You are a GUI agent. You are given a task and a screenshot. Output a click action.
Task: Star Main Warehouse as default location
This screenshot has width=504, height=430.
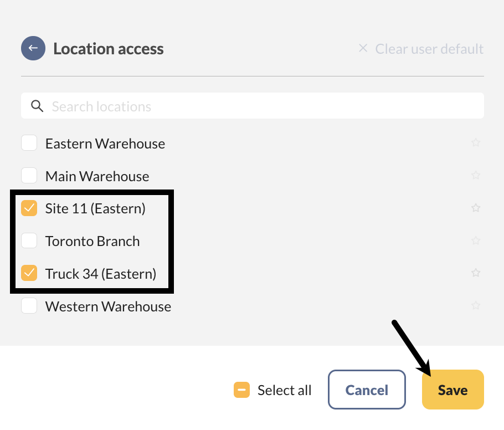[x=475, y=176]
